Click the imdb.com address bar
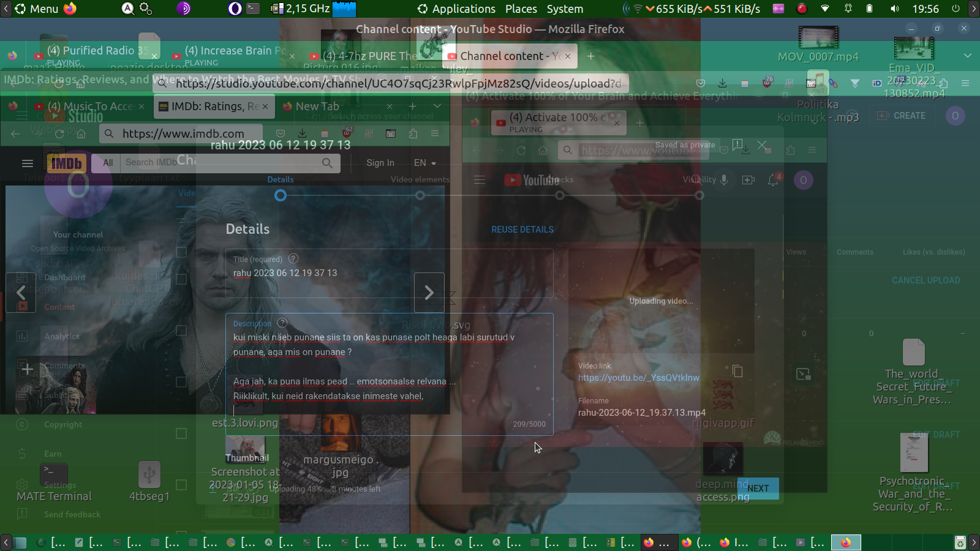 tap(181, 133)
